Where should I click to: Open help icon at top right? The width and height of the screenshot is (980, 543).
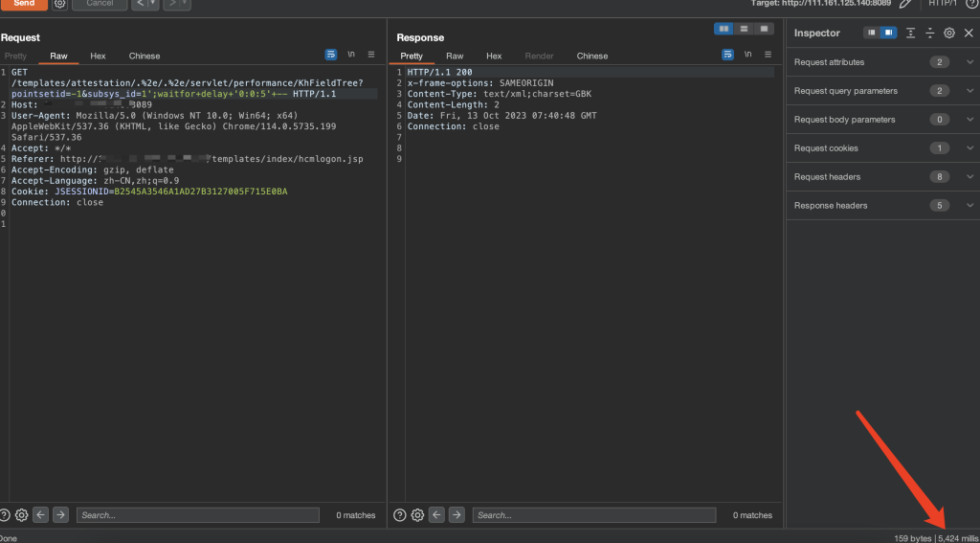tap(970, 4)
